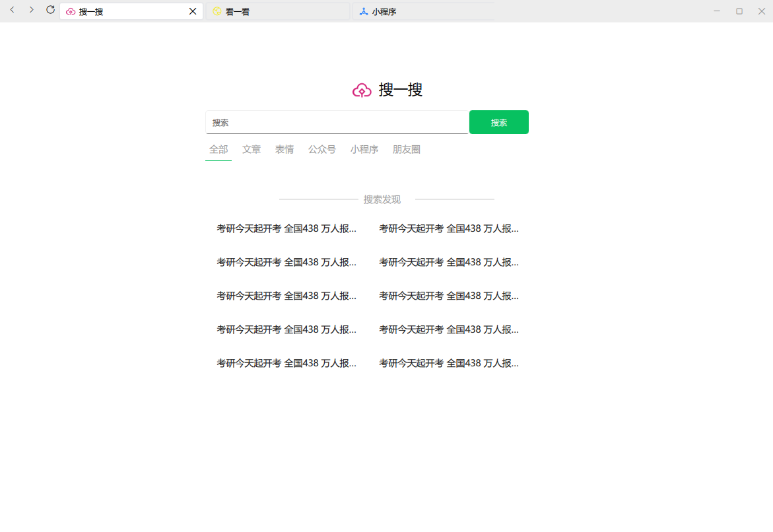Image resolution: width=773 pixels, height=532 pixels.
Task: Select the 小程序 search filter
Action: click(364, 149)
